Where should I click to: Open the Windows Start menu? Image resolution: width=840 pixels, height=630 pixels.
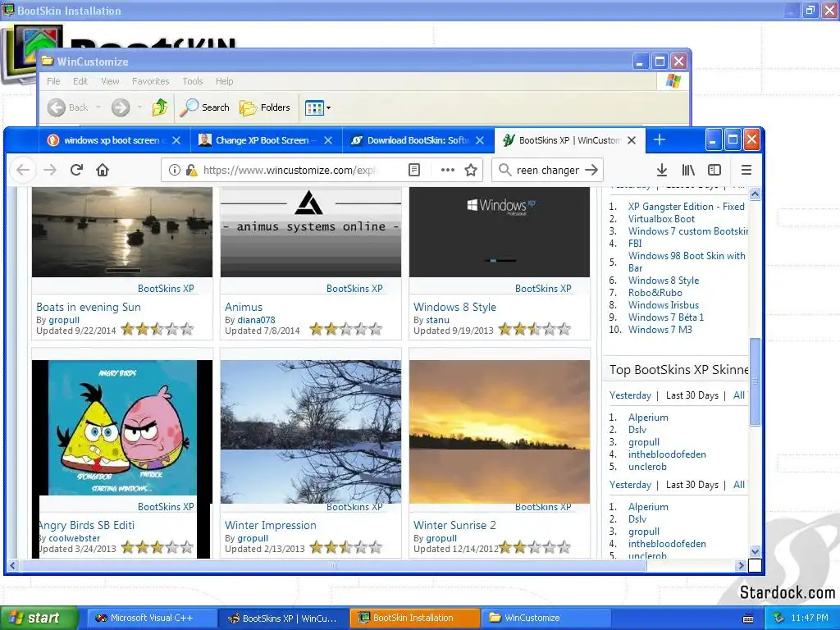pos(39,619)
